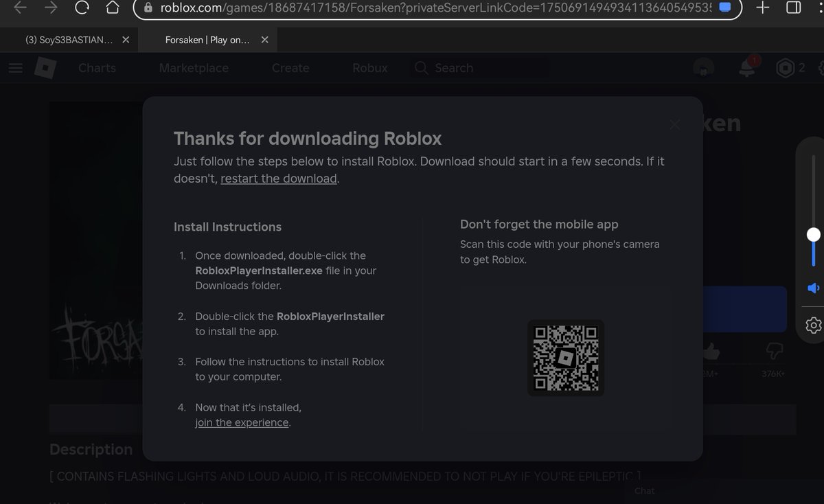Open the browser home page
Image resolution: width=824 pixels, height=504 pixels.
(113, 8)
